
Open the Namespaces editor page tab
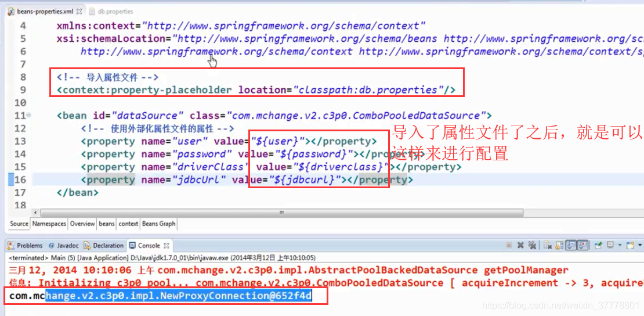49,224
